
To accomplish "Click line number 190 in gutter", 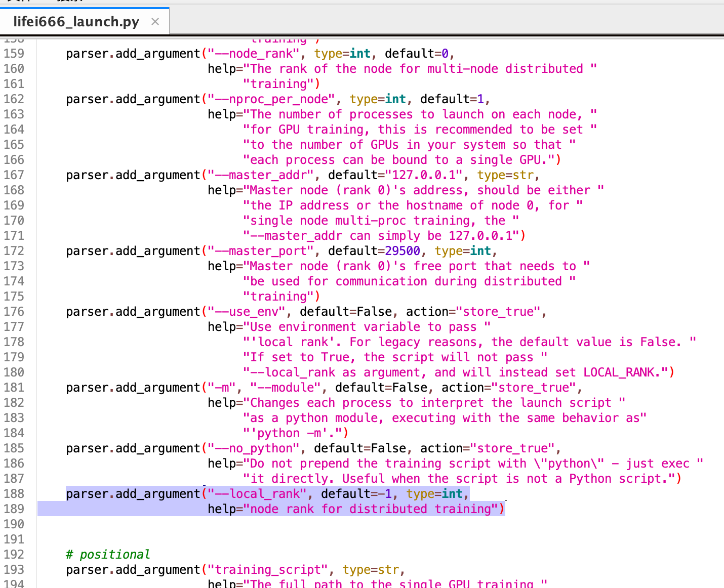I will tap(14, 524).
